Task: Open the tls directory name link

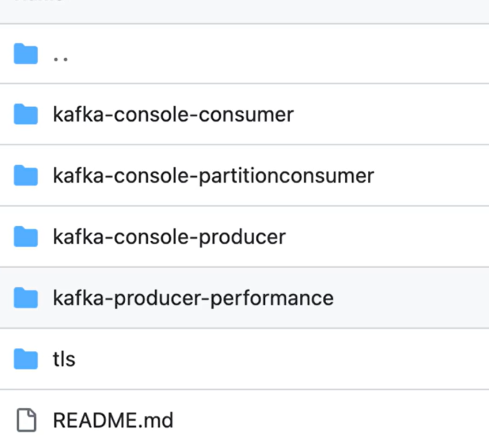Action: pyautogui.click(x=64, y=359)
